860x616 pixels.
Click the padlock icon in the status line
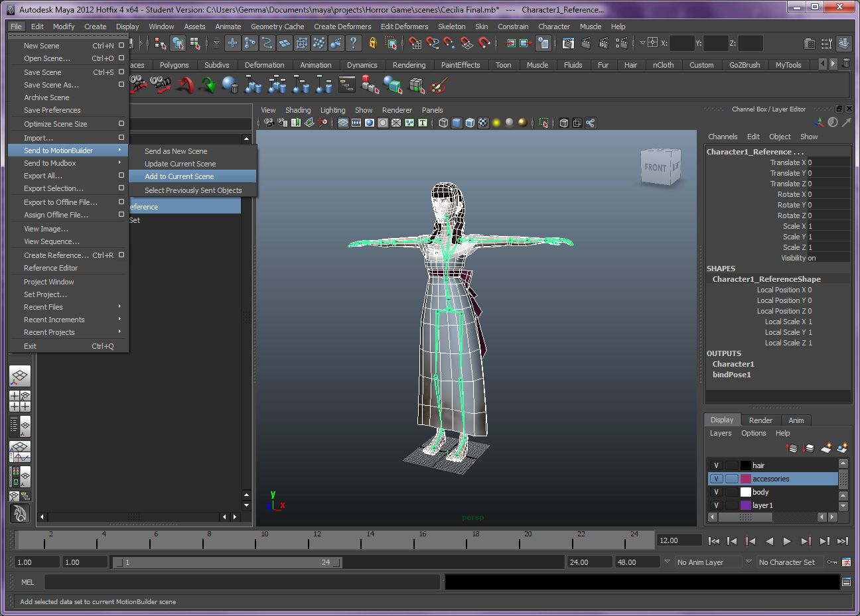pos(372,43)
